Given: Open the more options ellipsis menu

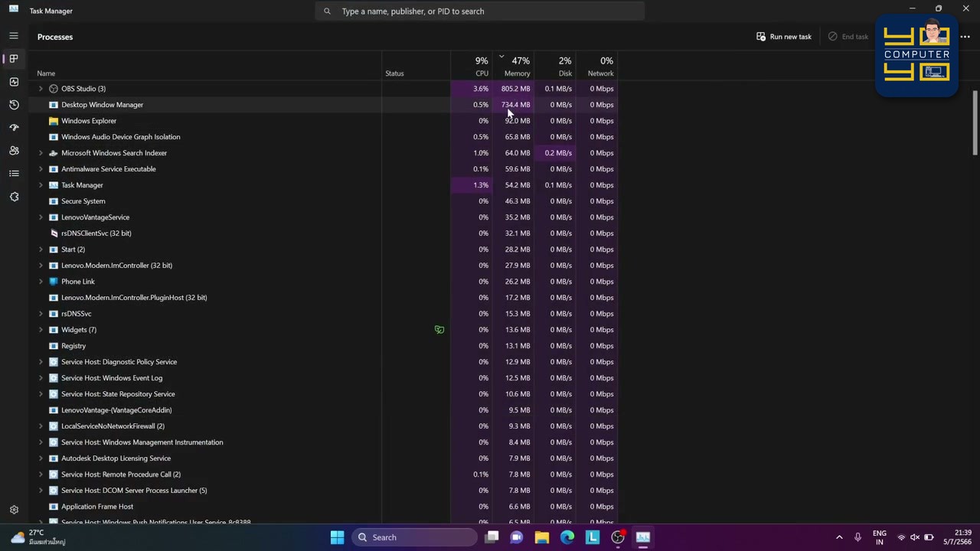Looking at the screenshot, I should tap(965, 37).
